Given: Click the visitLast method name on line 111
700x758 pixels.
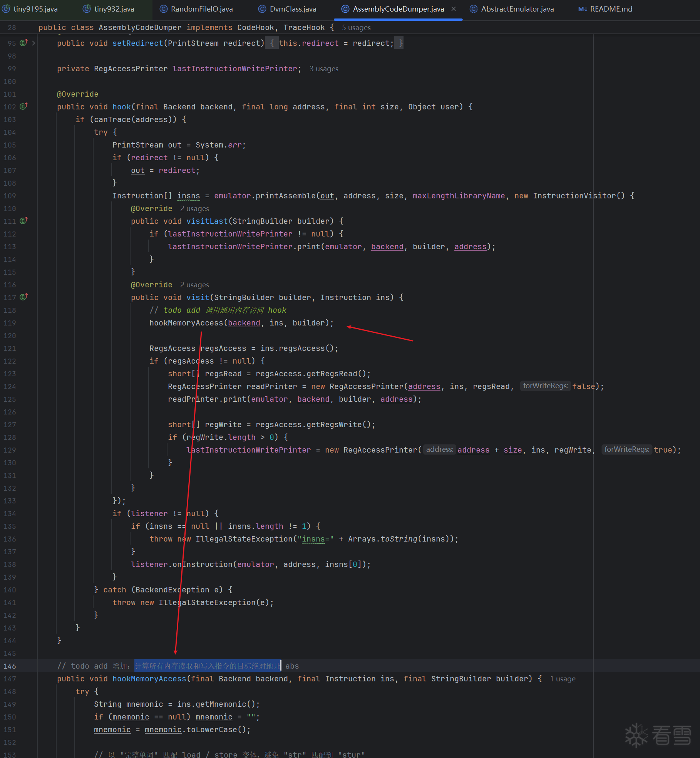Looking at the screenshot, I should (x=207, y=221).
